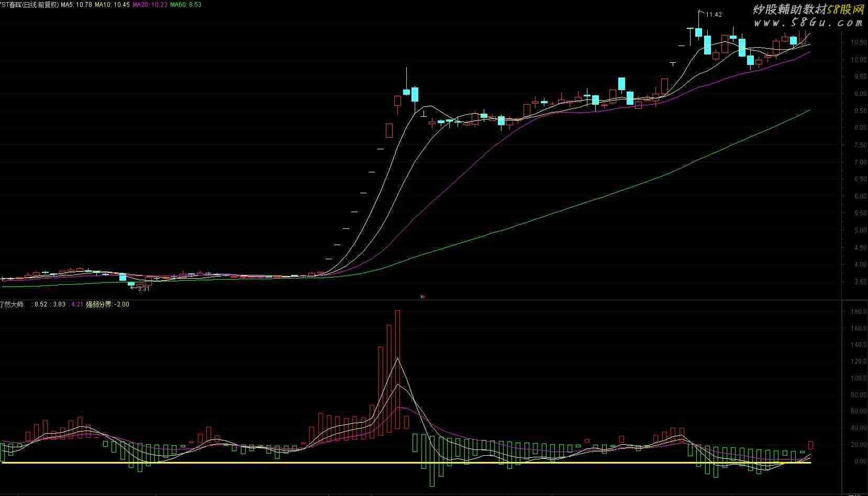Click the 4.00 price axis label

(860, 264)
